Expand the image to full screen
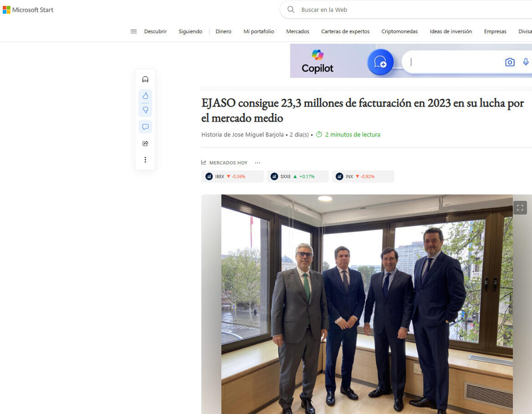Viewport: 532px width, 414px height. click(x=520, y=208)
